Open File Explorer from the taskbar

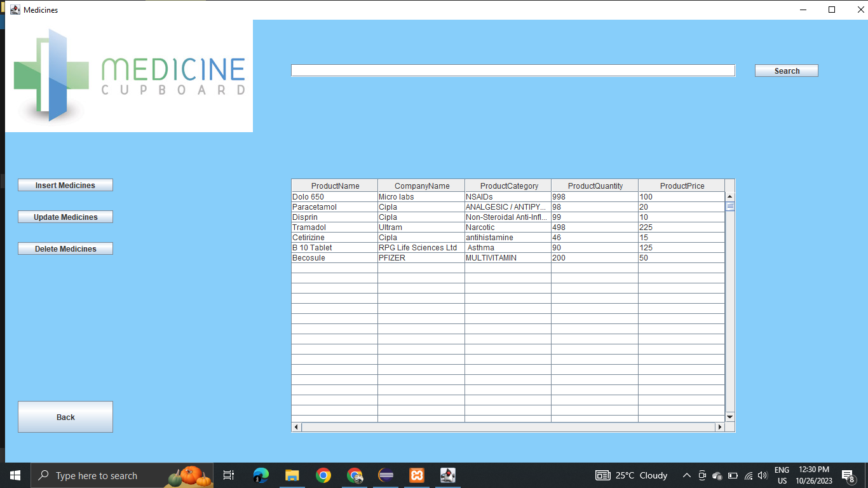coord(292,475)
